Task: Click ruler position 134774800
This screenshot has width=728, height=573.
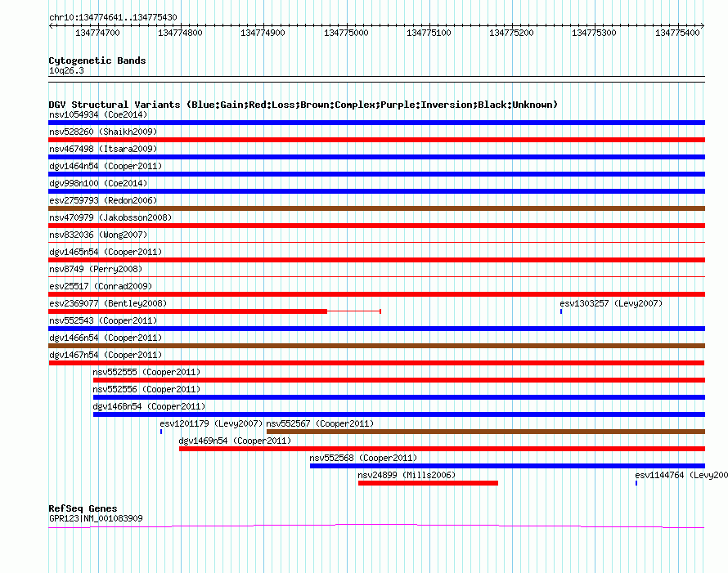Action: (x=180, y=33)
